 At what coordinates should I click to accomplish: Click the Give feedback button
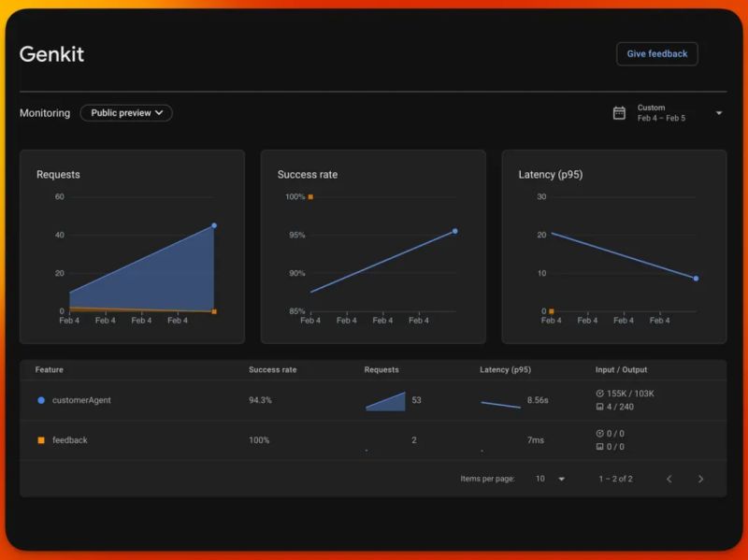pyautogui.click(x=657, y=54)
